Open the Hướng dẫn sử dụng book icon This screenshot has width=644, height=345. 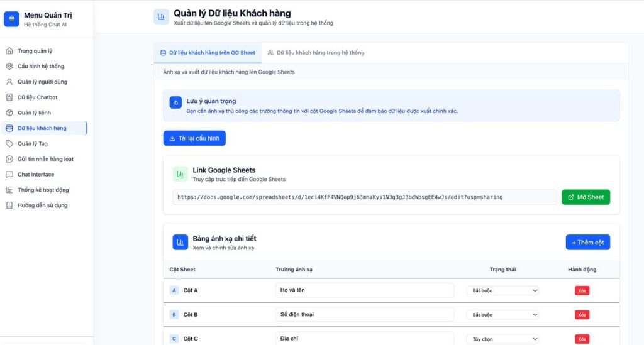point(9,205)
